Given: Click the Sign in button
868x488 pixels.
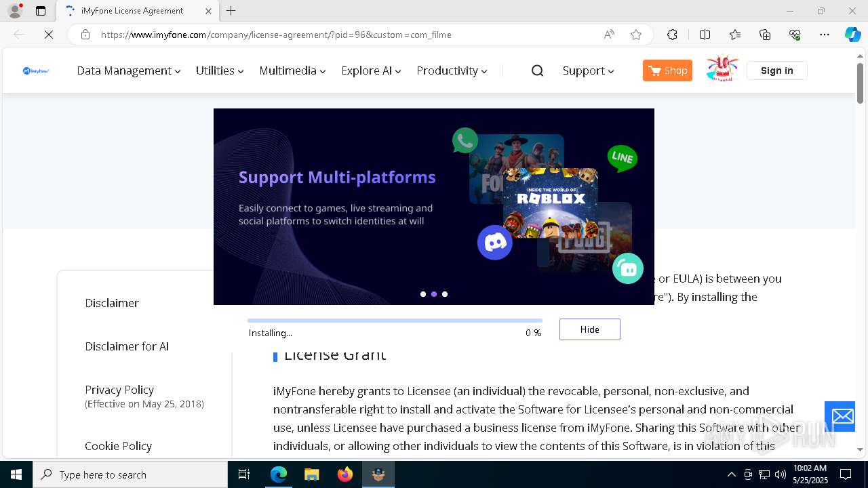Looking at the screenshot, I should 777,70.
